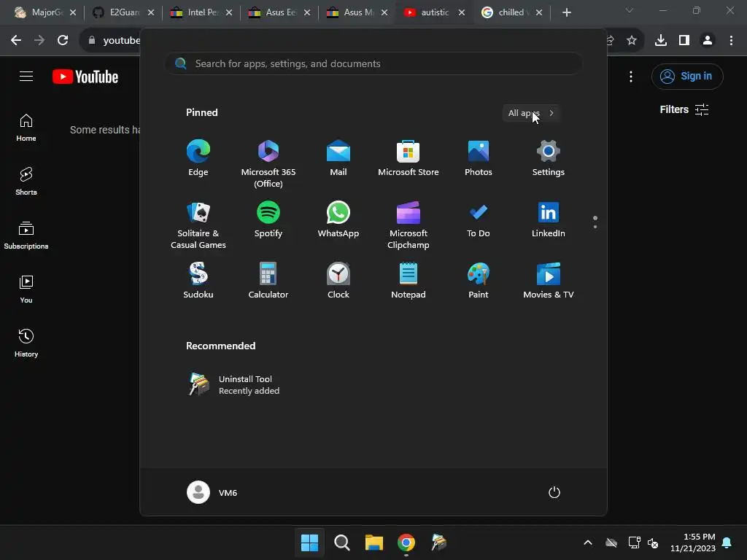Go to YouTube home via logo
747x560 pixels.
(x=85, y=77)
